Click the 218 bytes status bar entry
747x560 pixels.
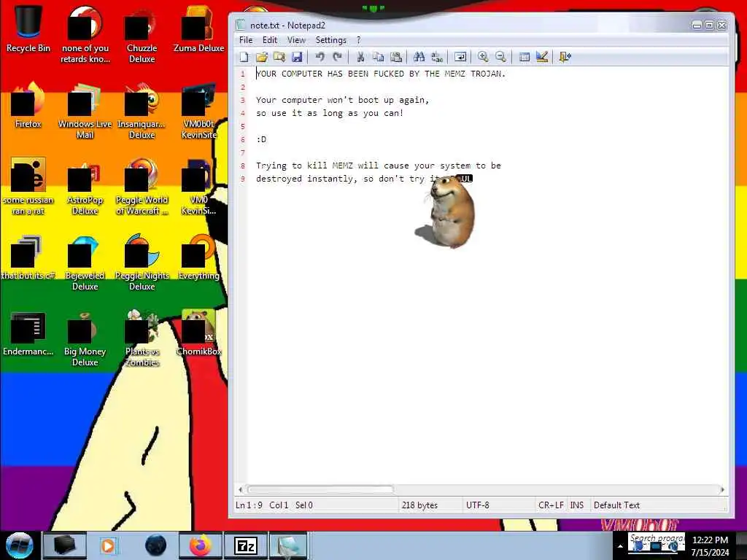tap(419, 505)
